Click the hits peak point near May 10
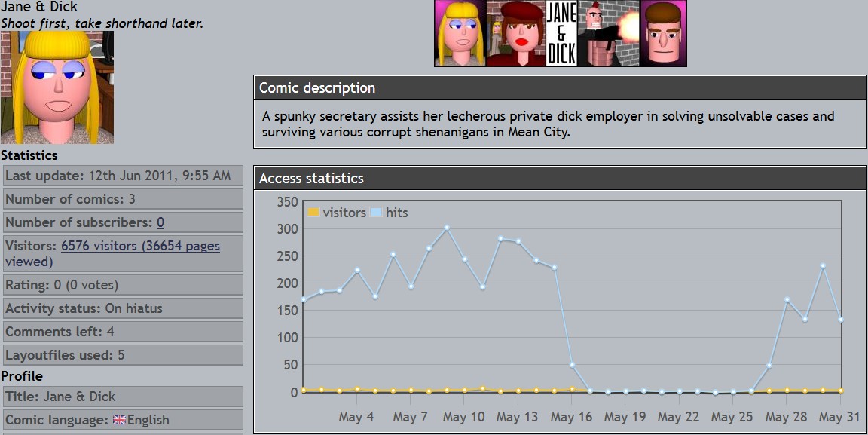868x435 pixels. point(447,228)
